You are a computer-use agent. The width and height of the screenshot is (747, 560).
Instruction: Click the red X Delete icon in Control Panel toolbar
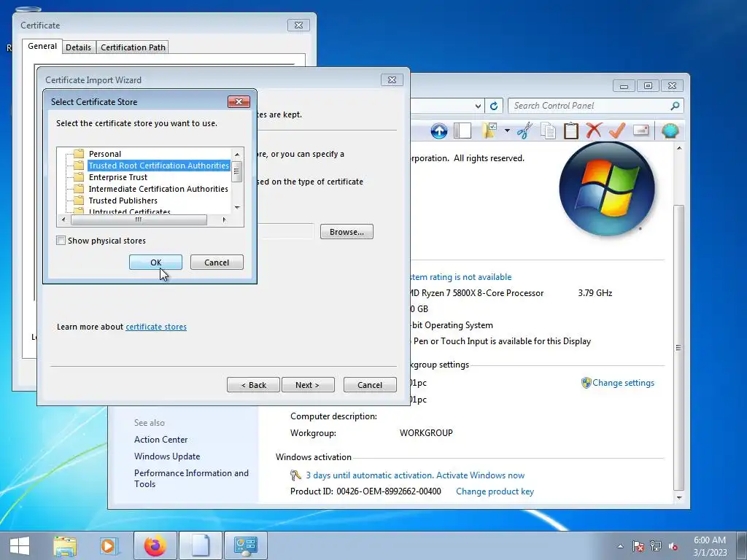pos(594,131)
